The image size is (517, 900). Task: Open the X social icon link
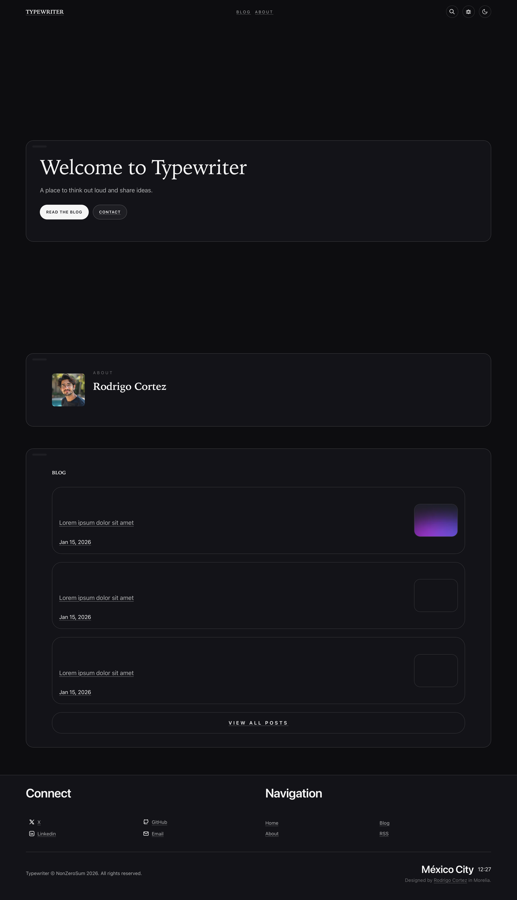point(32,823)
